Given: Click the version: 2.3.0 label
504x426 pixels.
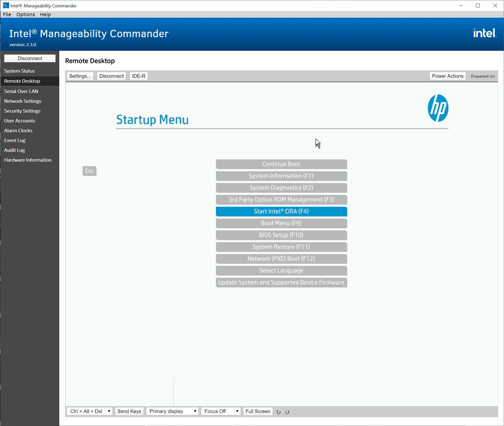Looking at the screenshot, I should pyautogui.click(x=23, y=45).
